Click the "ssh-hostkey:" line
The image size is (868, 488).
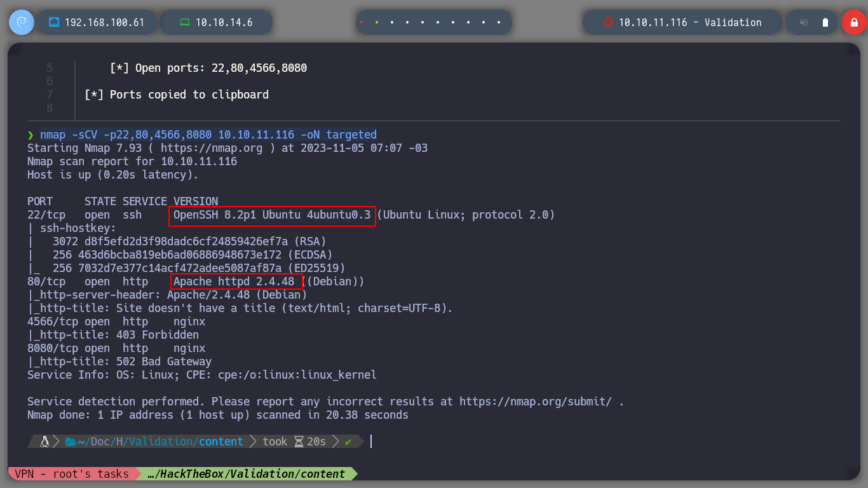coord(72,228)
